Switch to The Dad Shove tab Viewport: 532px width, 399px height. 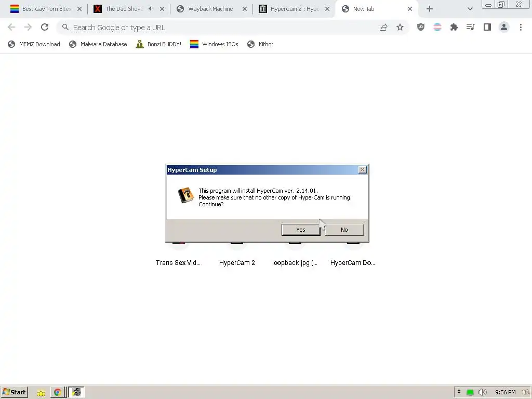click(x=124, y=9)
